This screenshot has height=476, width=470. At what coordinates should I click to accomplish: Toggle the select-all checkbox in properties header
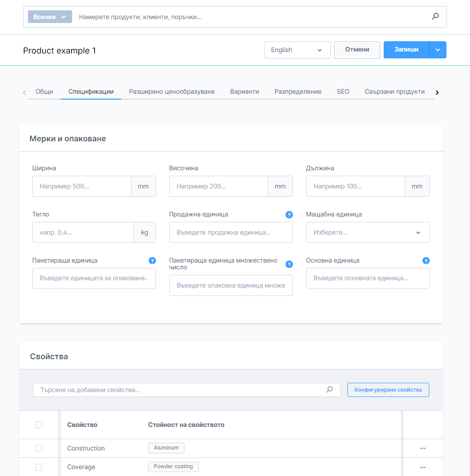pyautogui.click(x=39, y=425)
